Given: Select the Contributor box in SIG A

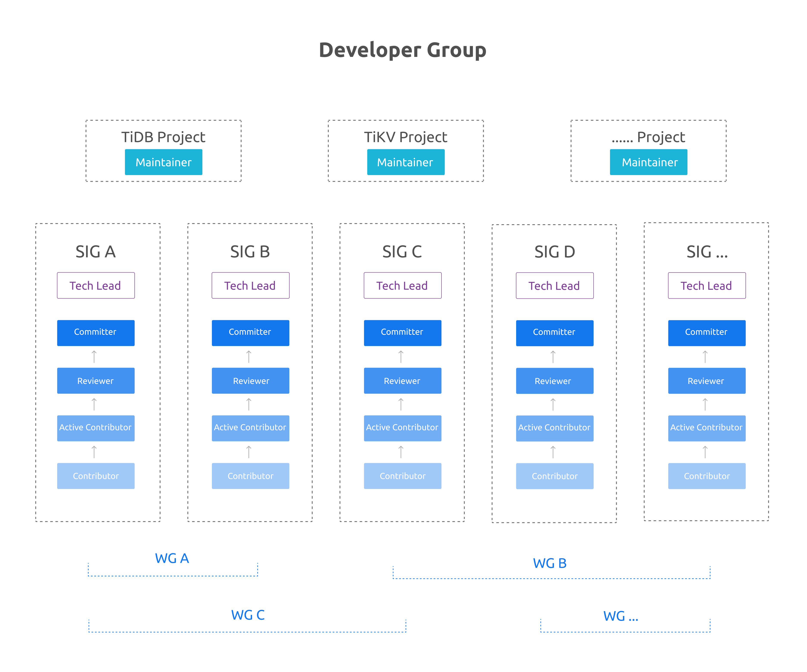Looking at the screenshot, I should pos(96,476).
